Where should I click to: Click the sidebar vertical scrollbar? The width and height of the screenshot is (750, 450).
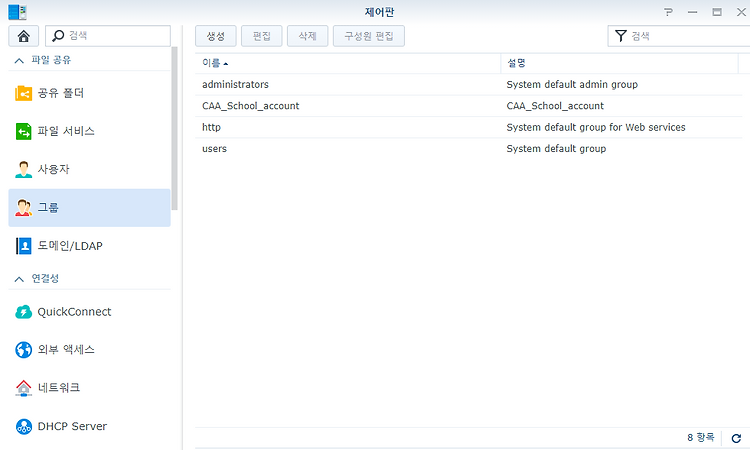175,128
